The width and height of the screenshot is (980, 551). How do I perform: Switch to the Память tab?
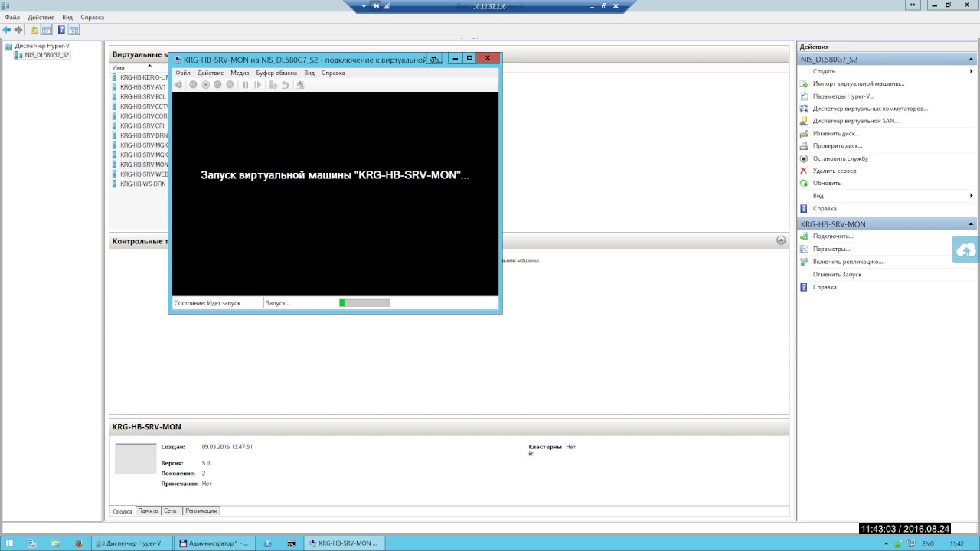pyautogui.click(x=148, y=510)
